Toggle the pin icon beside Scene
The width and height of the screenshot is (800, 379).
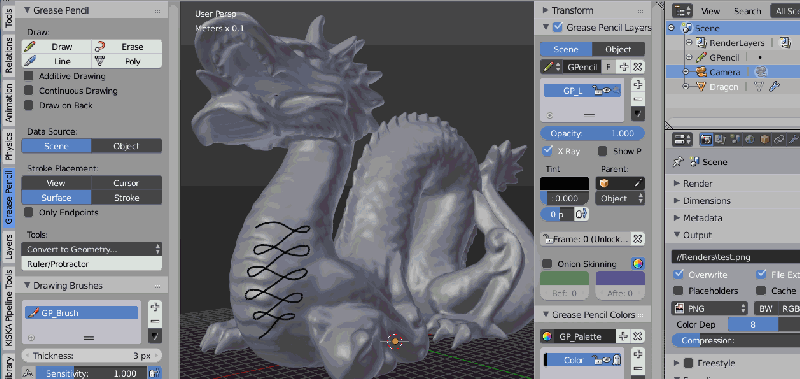point(678,162)
